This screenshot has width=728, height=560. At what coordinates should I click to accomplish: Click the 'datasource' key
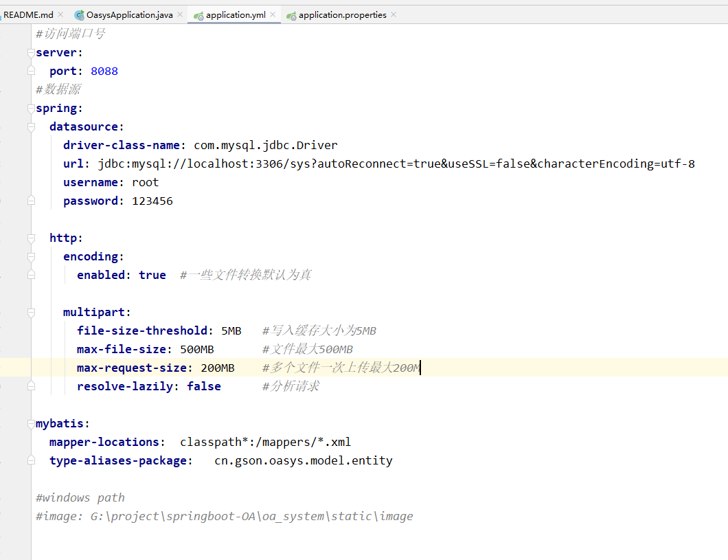pyautogui.click(x=84, y=126)
